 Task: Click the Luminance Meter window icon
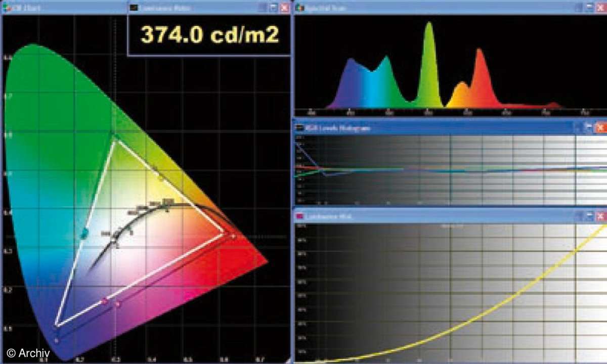point(134,8)
